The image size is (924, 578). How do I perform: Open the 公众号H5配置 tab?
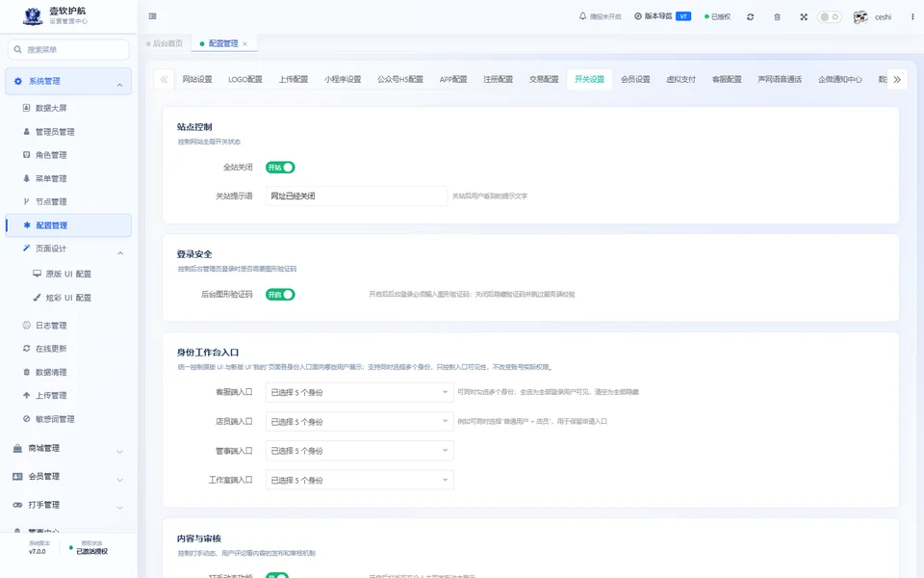click(400, 79)
